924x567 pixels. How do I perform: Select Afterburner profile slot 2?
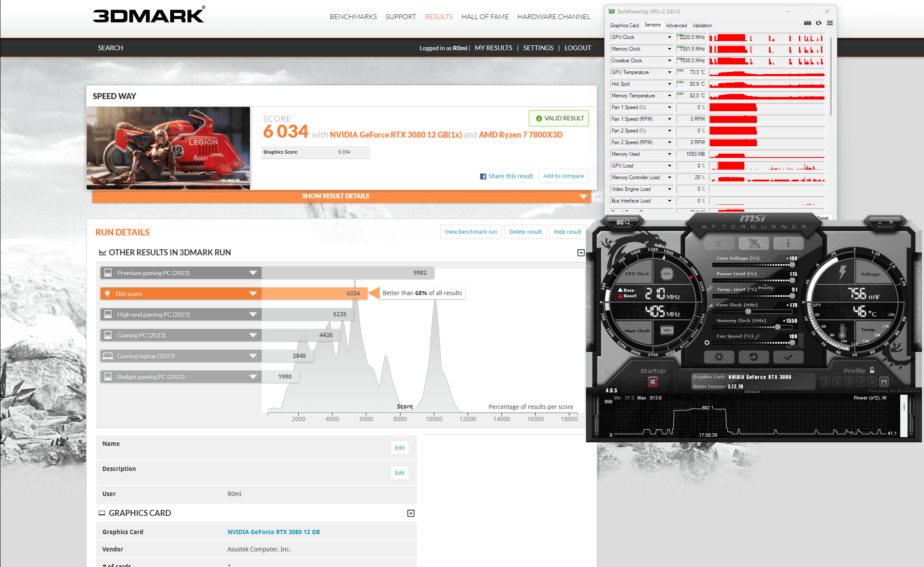pos(837,382)
